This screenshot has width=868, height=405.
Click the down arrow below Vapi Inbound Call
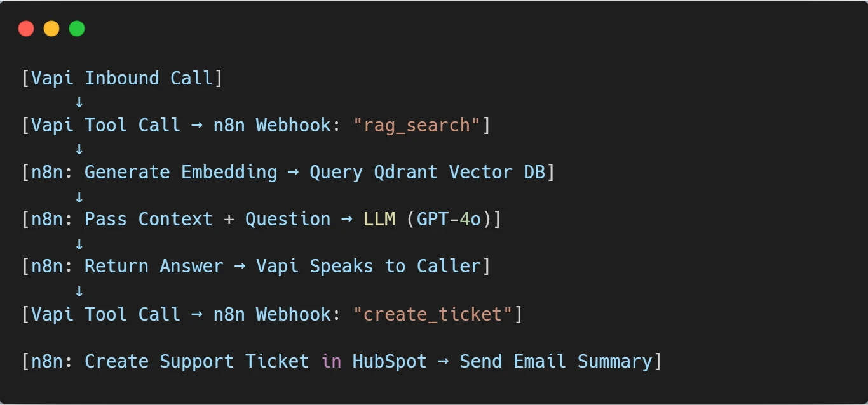[x=79, y=102]
